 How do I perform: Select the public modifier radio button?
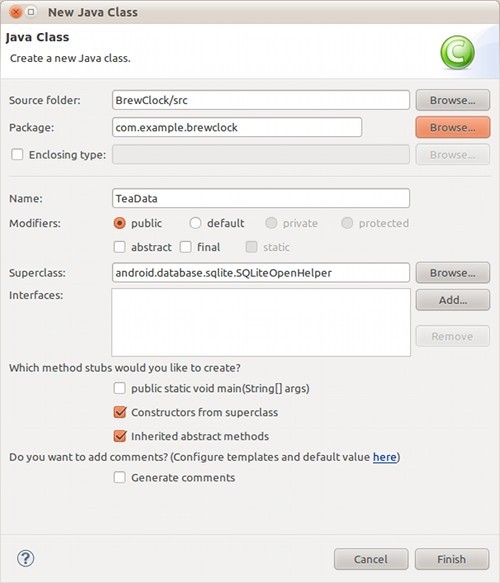point(119,223)
